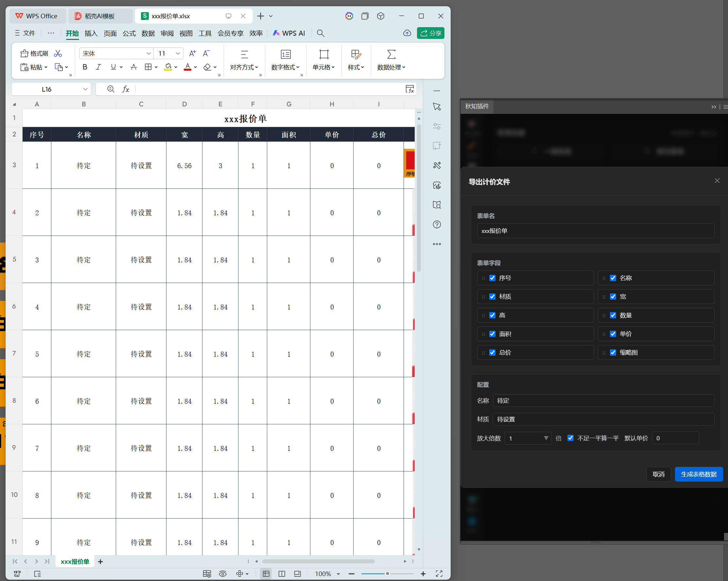Viewport: 728px width, 581px height.
Task: Open the search magnifier in menu bar
Action: pyautogui.click(x=321, y=33)
